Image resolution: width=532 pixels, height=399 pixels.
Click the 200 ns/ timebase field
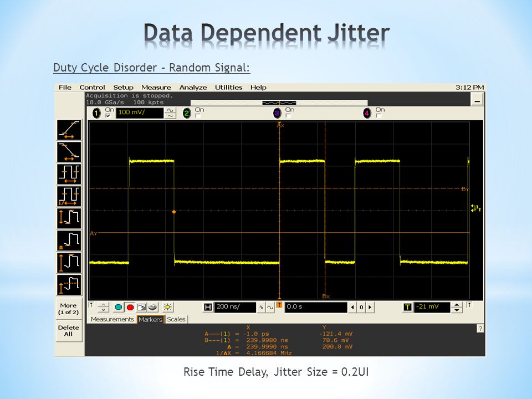[235, 308]
